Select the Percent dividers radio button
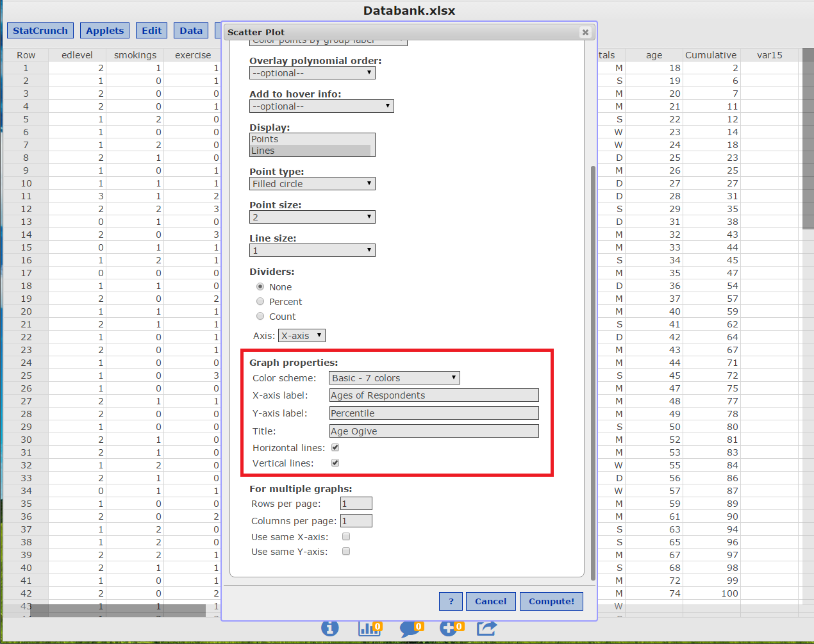This screenshot has width=814, height=644. point(260,301)
